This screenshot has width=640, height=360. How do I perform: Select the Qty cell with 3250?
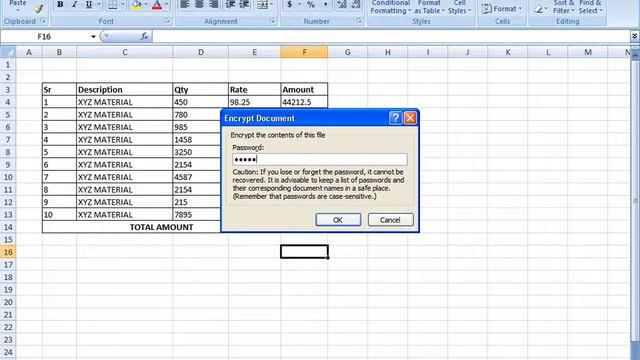(x=200, y=152)
